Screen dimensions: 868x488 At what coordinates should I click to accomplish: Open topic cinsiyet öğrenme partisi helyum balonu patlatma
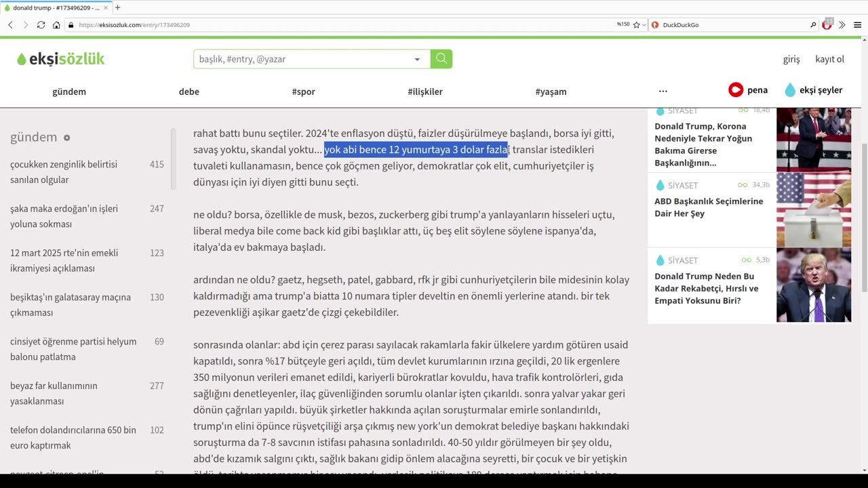click(x=73, y=349)
